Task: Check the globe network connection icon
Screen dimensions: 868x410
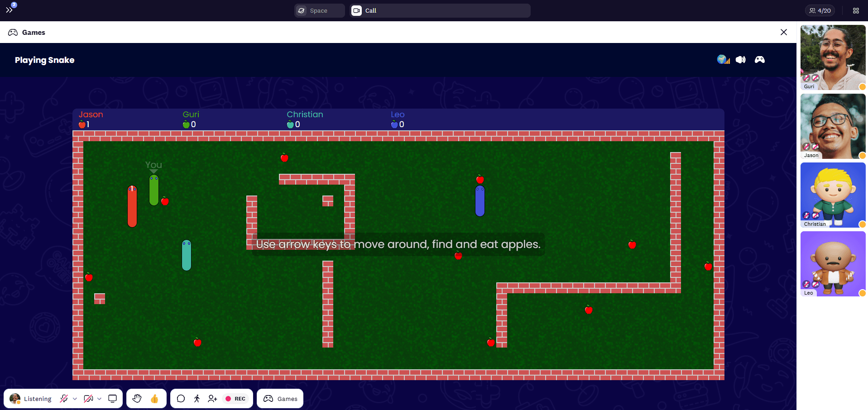Action: point(723,60)
